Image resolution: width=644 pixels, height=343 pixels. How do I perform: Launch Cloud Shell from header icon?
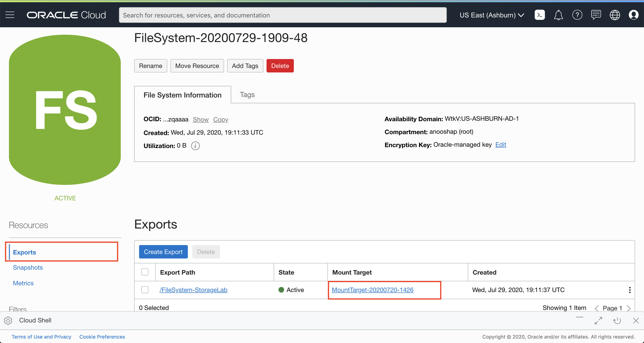(x=540, y=15)
